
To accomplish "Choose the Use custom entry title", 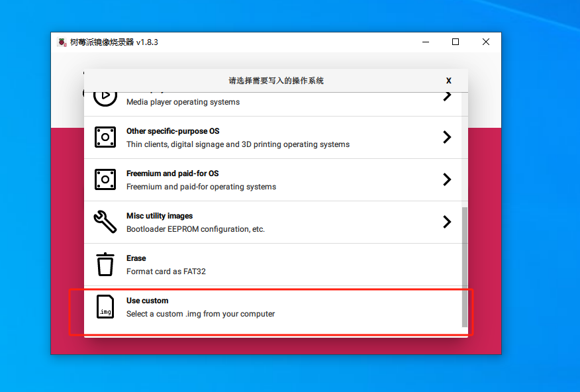I will tap(148, 301).
